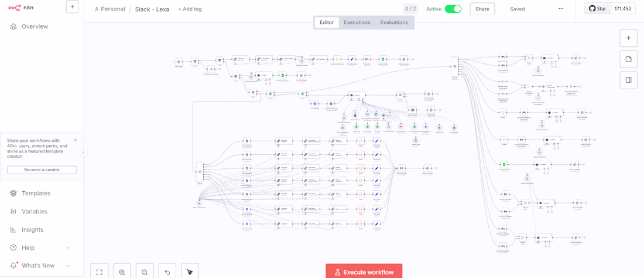Switch to the Evaluations tab
644x278 pixels.
[x=394, y=23]
